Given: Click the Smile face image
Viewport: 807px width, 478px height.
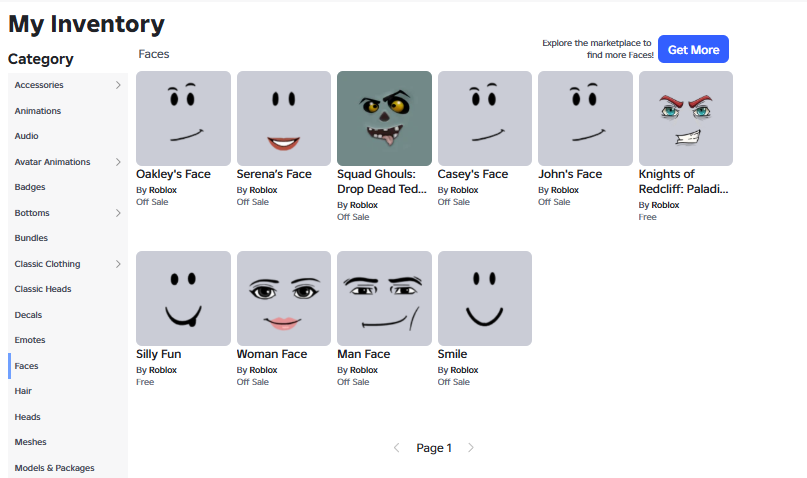Looking at the screenshot, I should pyautogui.click(x=484, y=298).
